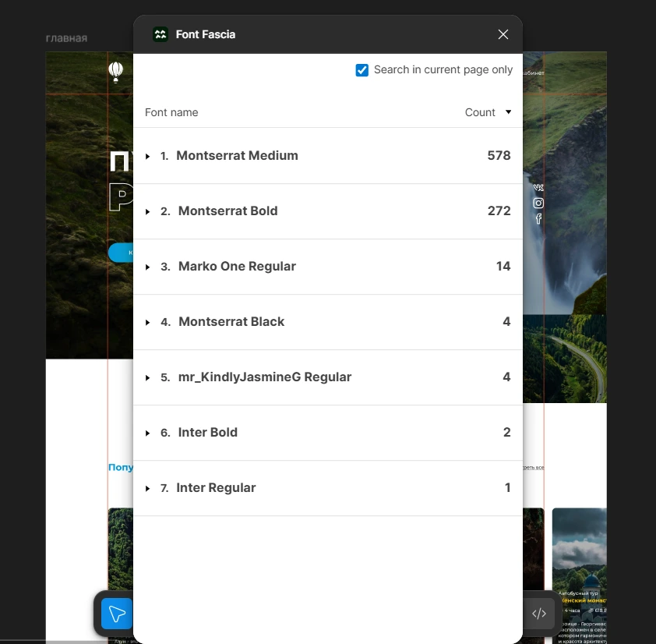Click the hot air balloon logo on canvas
Screen dimensions: 656x644
[x=116, y=72]
